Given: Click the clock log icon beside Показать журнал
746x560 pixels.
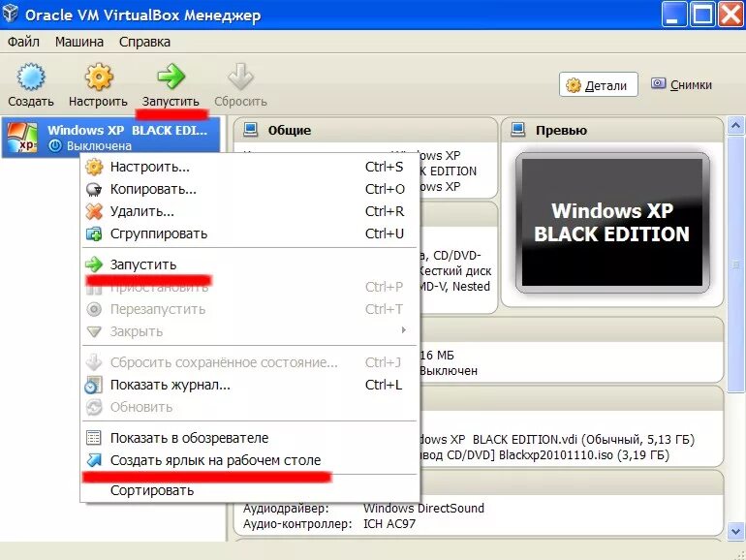Looking at the screenshot, I should 93,385.
